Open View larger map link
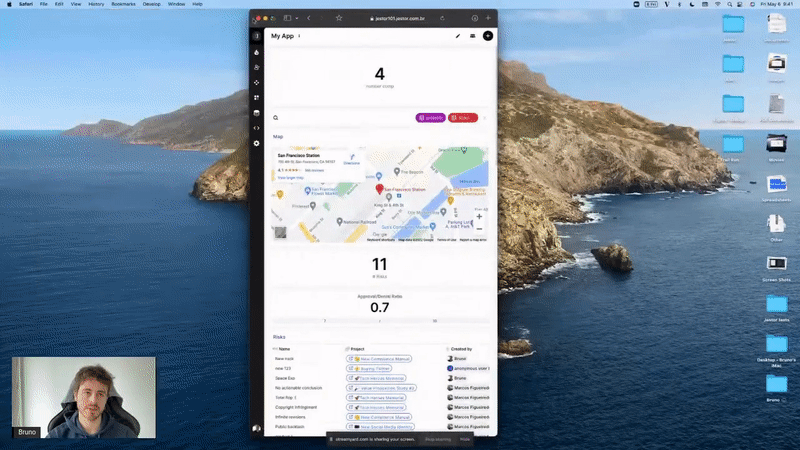Image resolution: width=800 pixels, height=450 pixels. 290,178
